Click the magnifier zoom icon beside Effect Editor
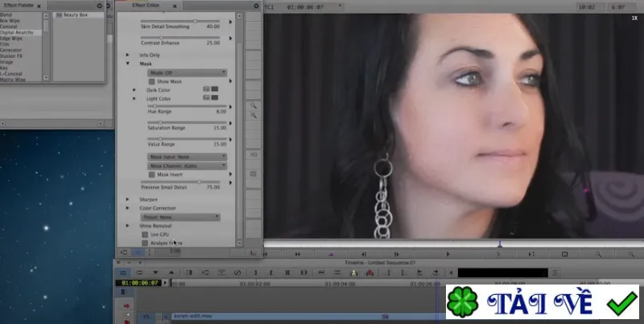Viewport: 644px width, 324px height. click(254, 106)
